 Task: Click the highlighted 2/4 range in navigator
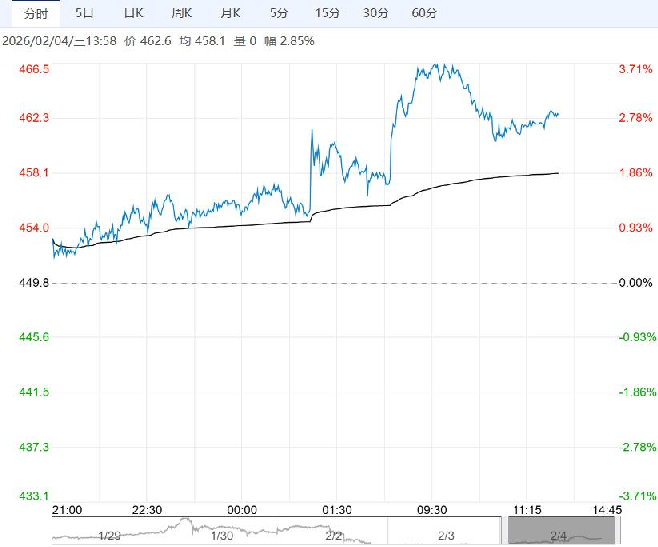556,532
